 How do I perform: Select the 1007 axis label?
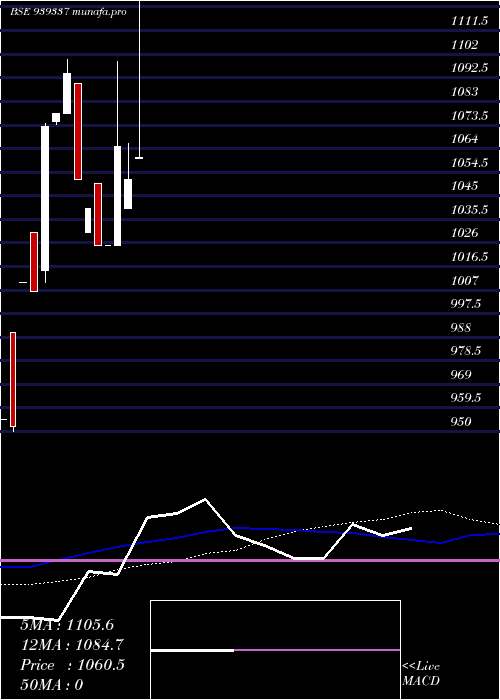point(464,280)
